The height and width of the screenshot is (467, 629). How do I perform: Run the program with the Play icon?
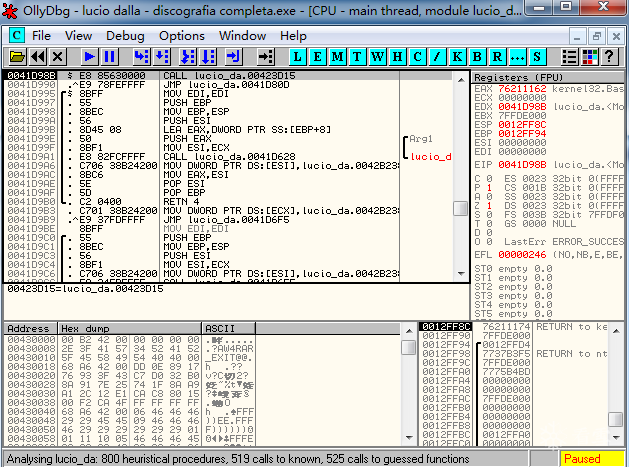(x=89, y=57)
